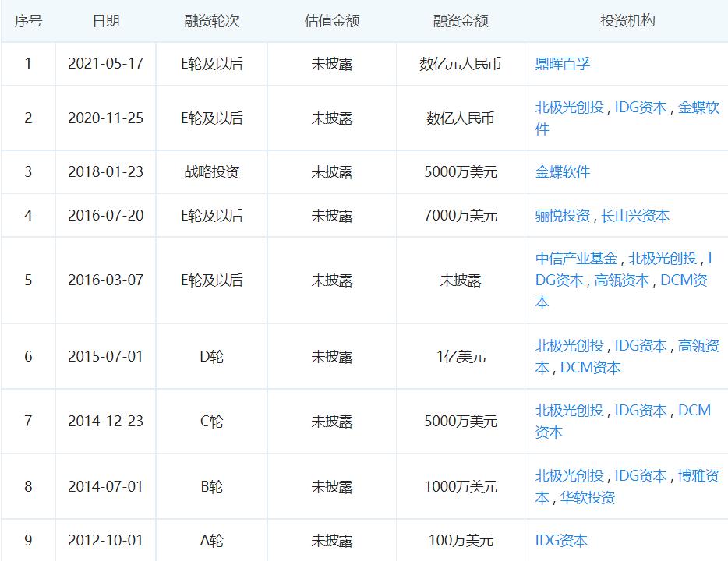Viewport: 728px width, 561px height.
Task: Click the 投资机构 column header
Action: point(627,21)
